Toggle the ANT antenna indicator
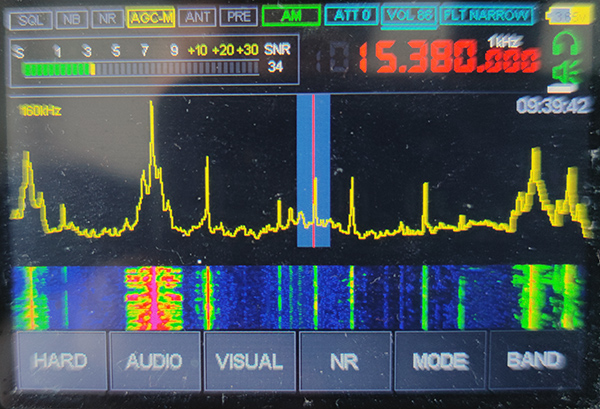600x409 pixels. (x=198, y=17)
